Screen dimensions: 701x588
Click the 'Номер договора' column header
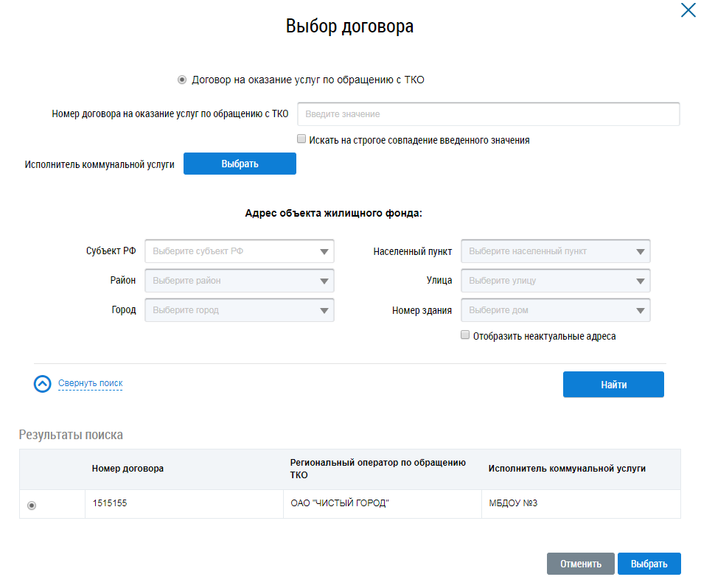[x=128, y=469]
